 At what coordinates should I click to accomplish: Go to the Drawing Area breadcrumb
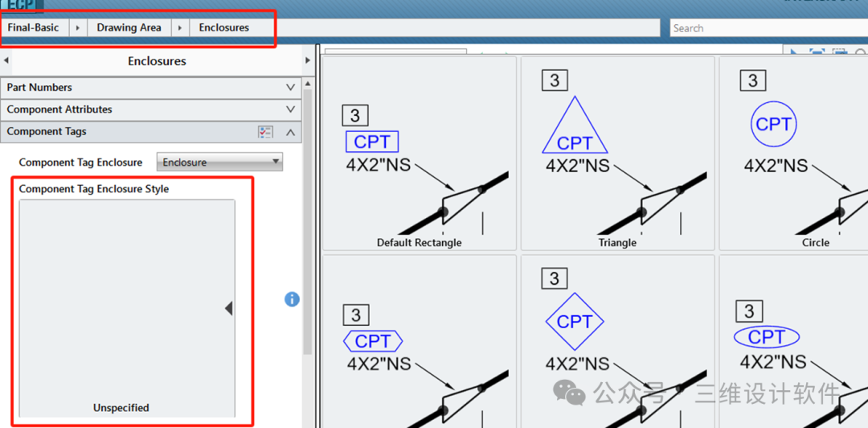[x=129, y=27]
